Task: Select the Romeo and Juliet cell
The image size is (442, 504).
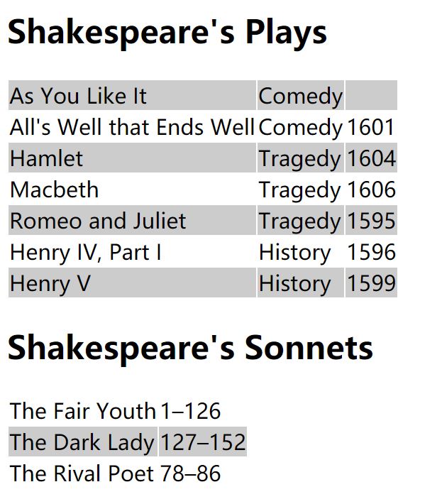Action: point(133,220)
